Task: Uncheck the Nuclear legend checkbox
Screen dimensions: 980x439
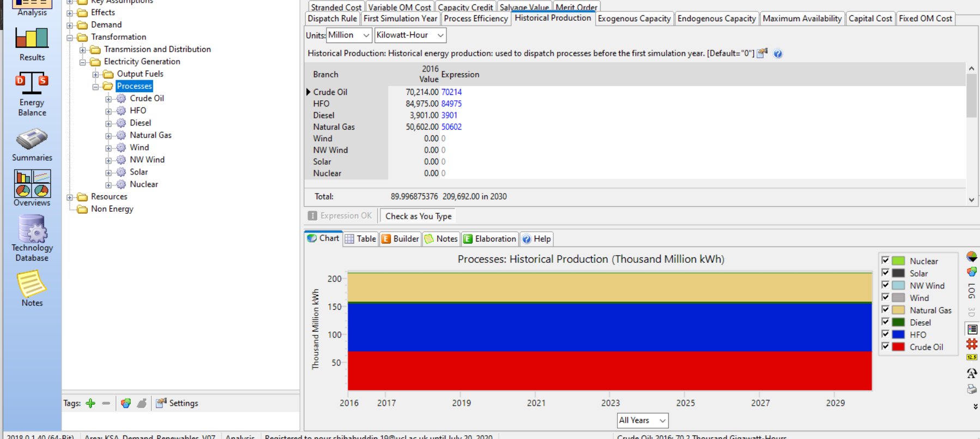Action: point(886,261)
